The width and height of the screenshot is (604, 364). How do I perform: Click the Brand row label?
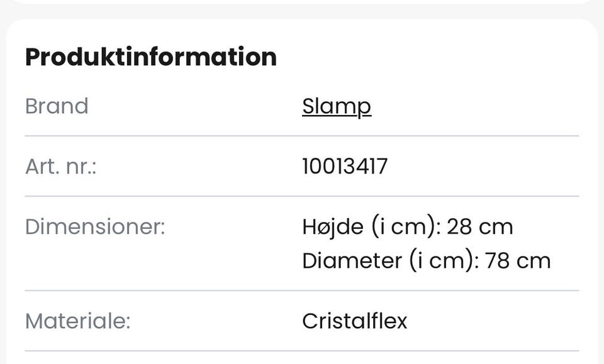pyautogui.click(x=57, y=106)
